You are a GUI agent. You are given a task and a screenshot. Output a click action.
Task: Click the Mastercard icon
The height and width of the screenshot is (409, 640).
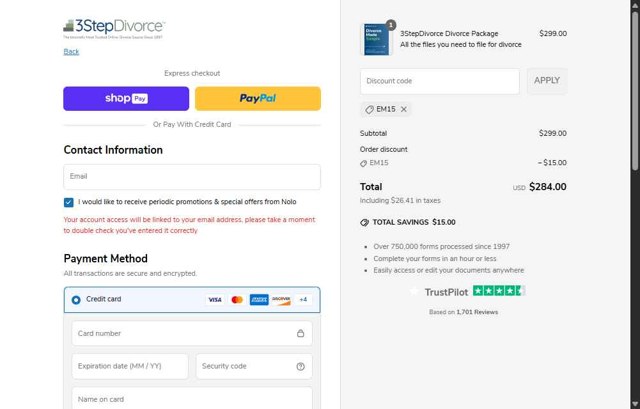237,300
